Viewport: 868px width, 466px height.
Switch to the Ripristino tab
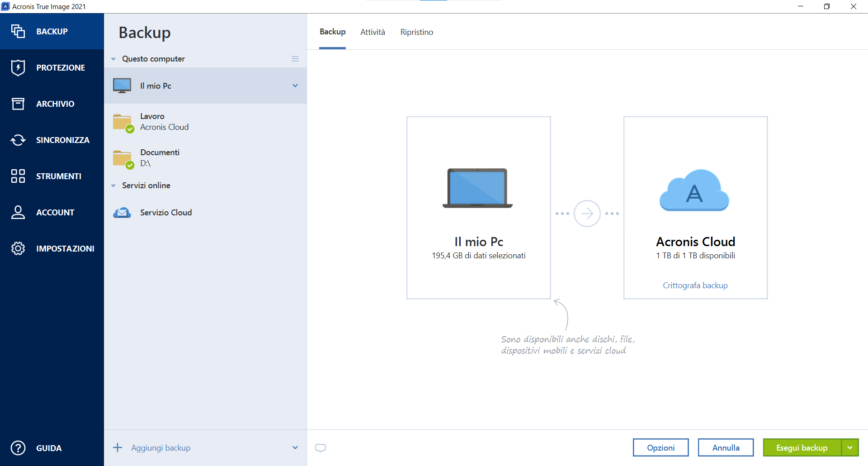pos(417,32)
